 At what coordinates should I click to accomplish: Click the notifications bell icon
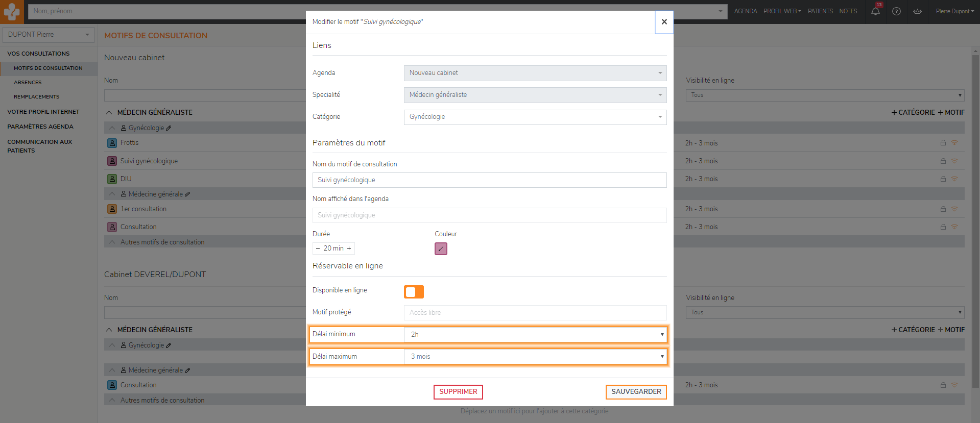point(875,11)
